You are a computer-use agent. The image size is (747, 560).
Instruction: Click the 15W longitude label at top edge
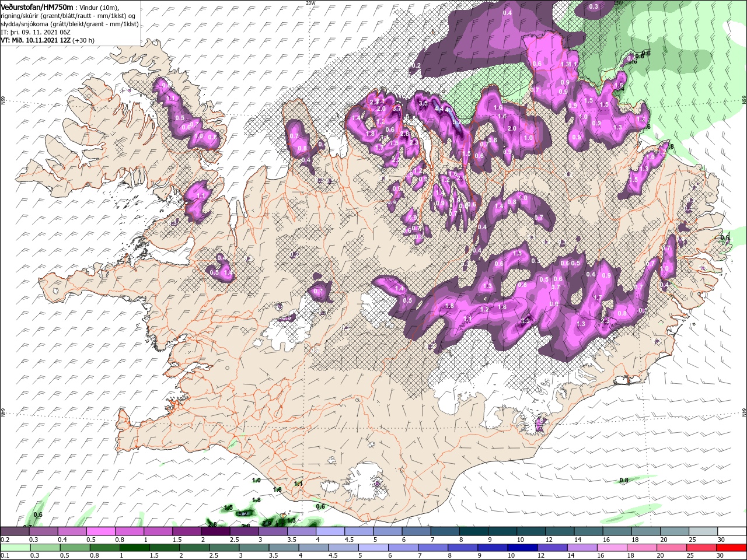619,3
